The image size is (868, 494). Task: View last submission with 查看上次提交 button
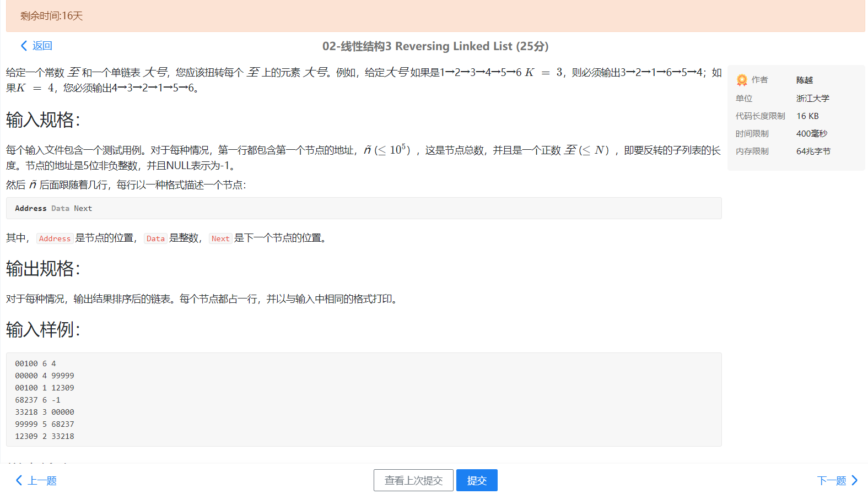pyautogui.click(x=413, y=480)
